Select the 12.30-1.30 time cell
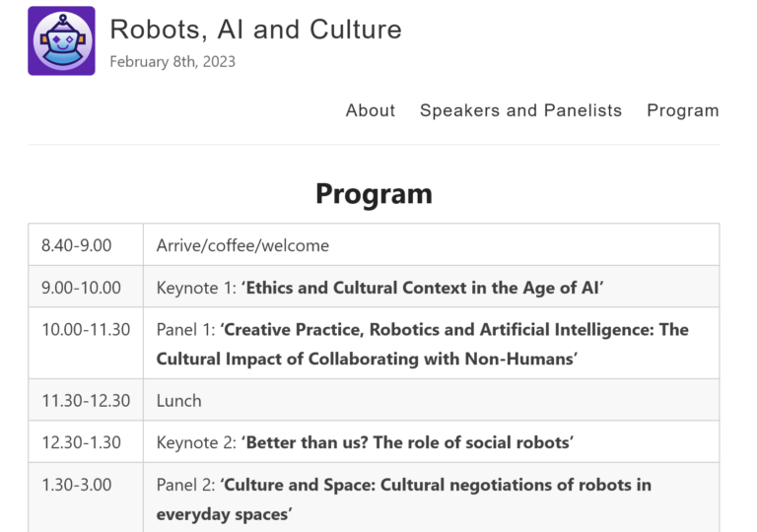 pos(86,441)
